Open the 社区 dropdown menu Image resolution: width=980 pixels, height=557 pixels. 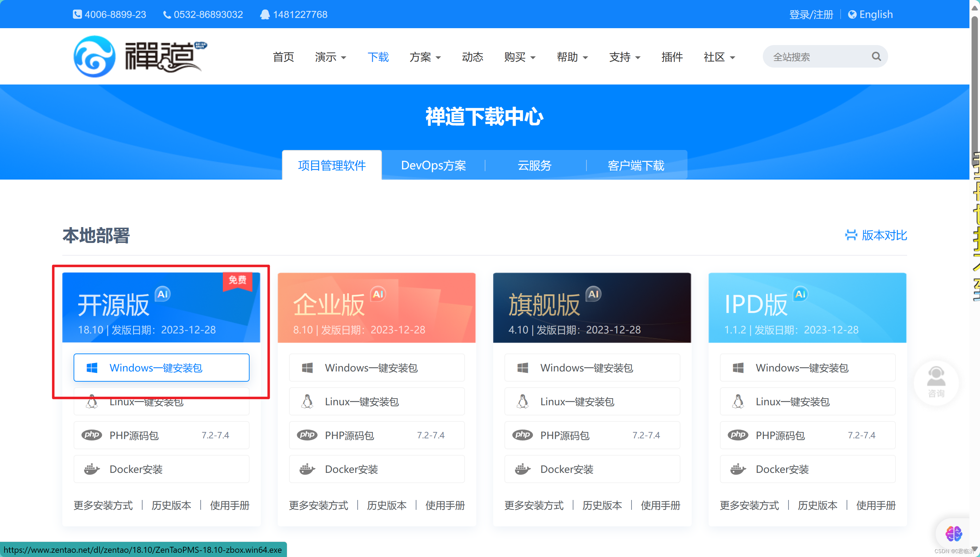click(719, 57)
